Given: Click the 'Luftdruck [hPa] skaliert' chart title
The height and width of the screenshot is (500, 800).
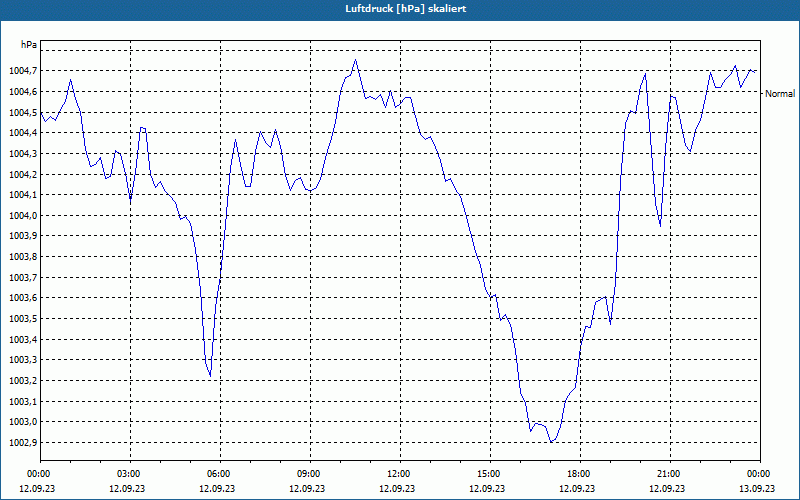Looking at the screenshot, I should coord(405,9).
